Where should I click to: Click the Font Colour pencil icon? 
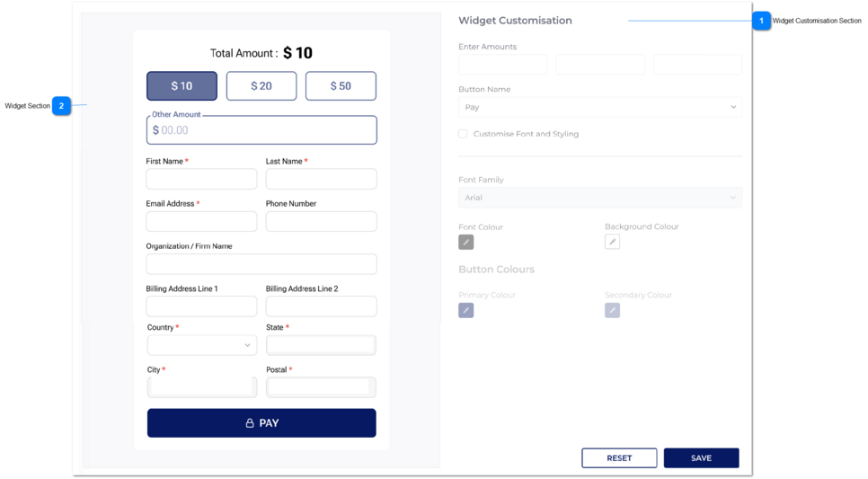tap(465, 242)
